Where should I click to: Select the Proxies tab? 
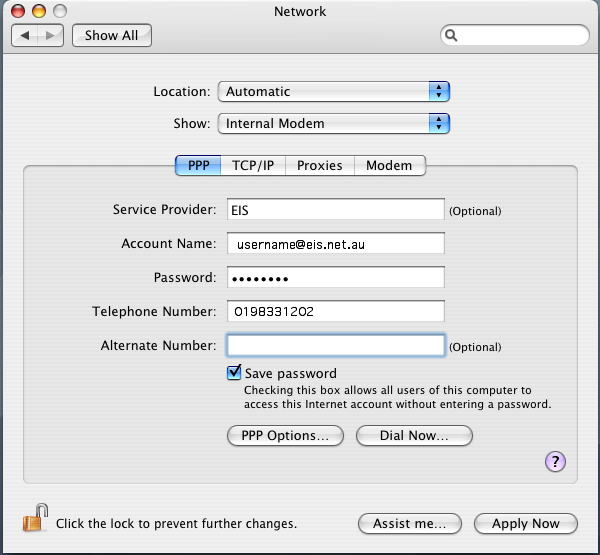click(320, 165)
